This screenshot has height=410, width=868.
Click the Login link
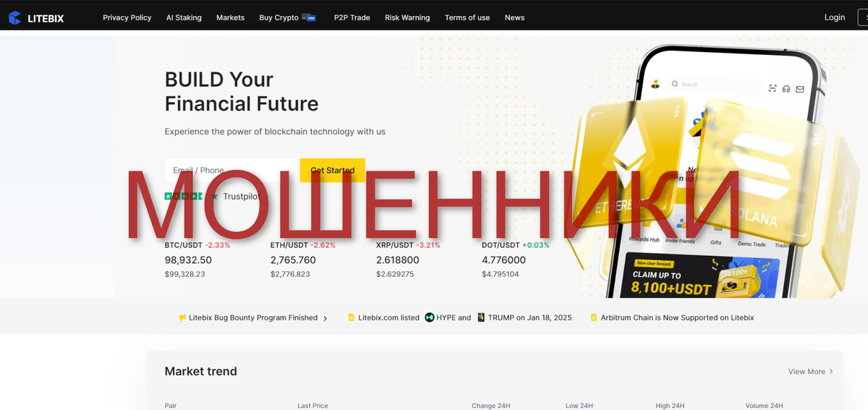(835, 17)
